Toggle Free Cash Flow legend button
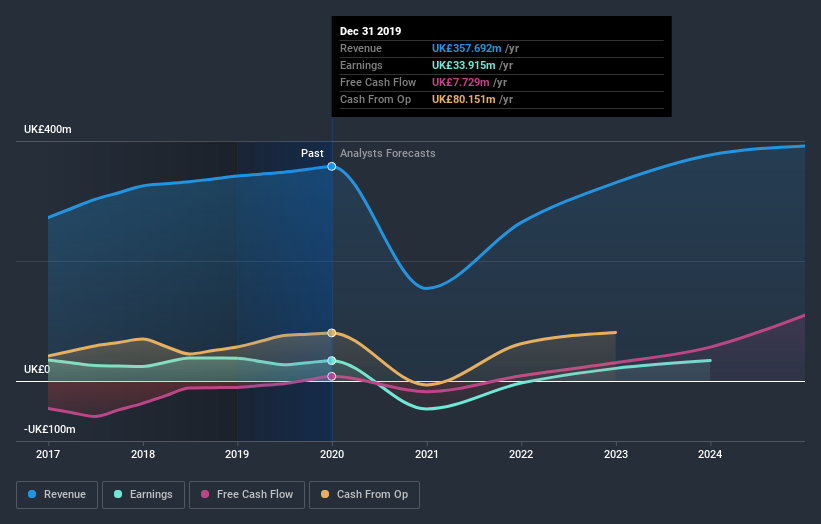 247,495
